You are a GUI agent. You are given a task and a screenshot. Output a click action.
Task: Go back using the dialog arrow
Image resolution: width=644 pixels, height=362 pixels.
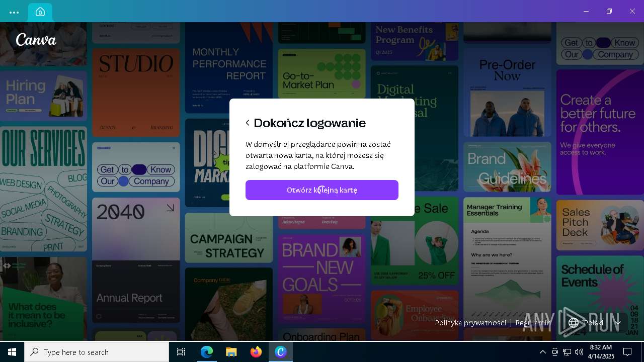click(248, 123)
